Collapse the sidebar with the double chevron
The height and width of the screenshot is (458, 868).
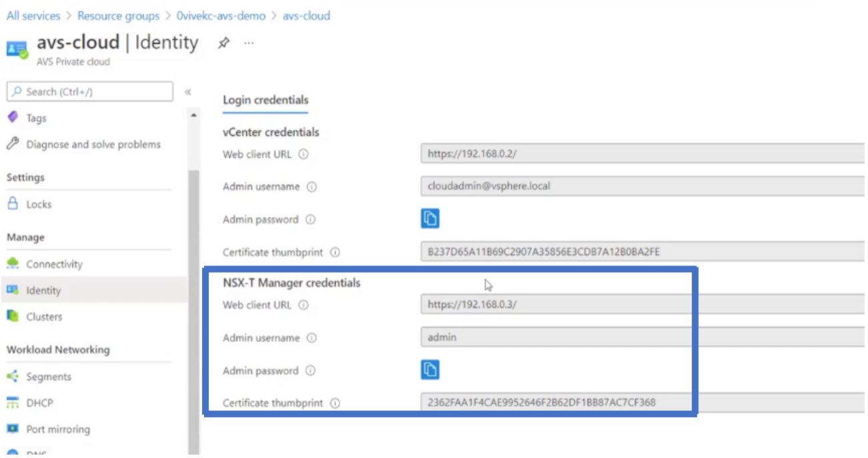tap(188, 92)
